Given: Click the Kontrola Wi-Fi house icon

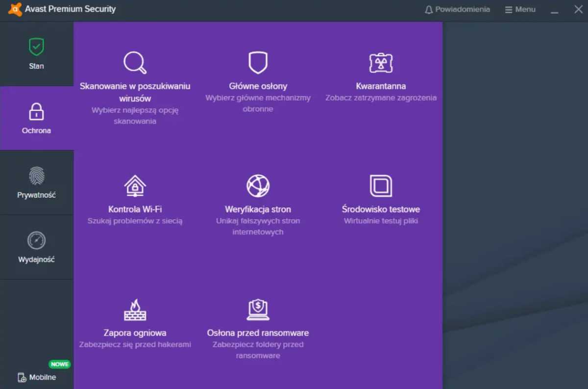Looking at the screenshot, I should (x=135, y=185).
